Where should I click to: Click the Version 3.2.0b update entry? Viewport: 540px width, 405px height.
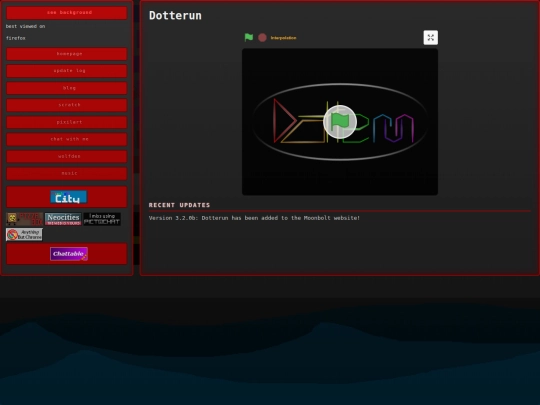tap(254, 218)
